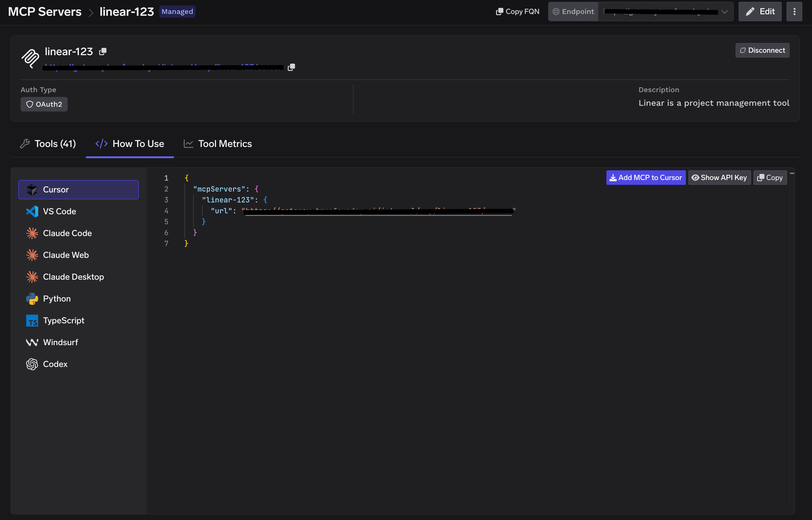Screen dimensions: 812x520
Task: Copy the code snippet
Action: pos(770,178)
